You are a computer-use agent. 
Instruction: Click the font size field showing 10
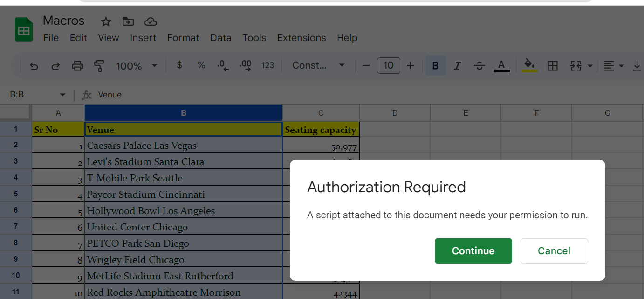pyautogui.click(x=389, y=65)
